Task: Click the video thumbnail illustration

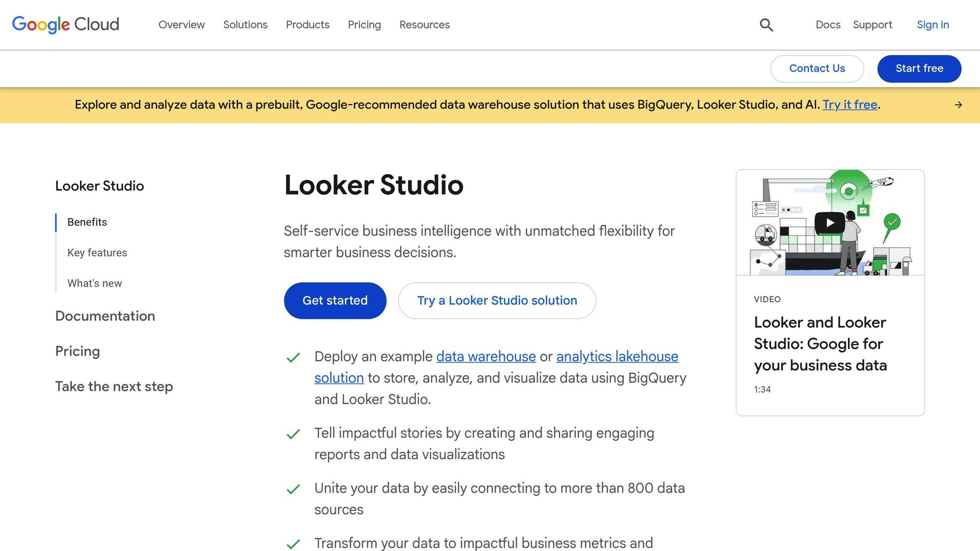Action: pos(830,222)
